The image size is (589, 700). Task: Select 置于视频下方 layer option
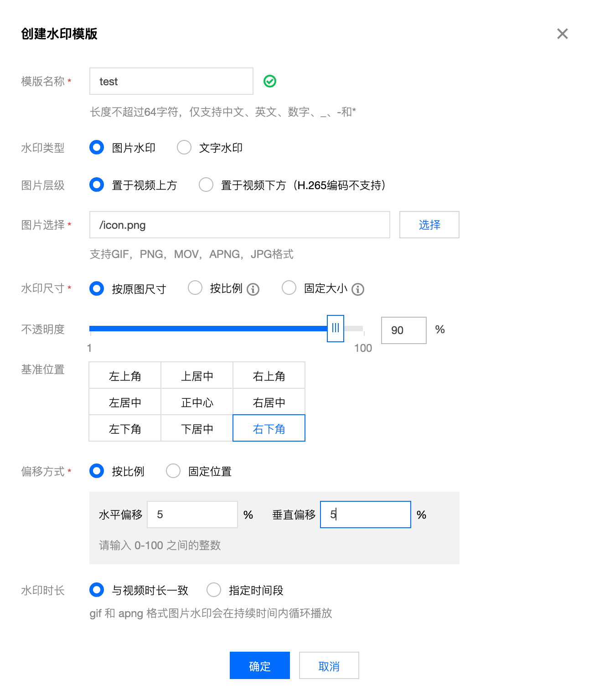click(206, 185)
